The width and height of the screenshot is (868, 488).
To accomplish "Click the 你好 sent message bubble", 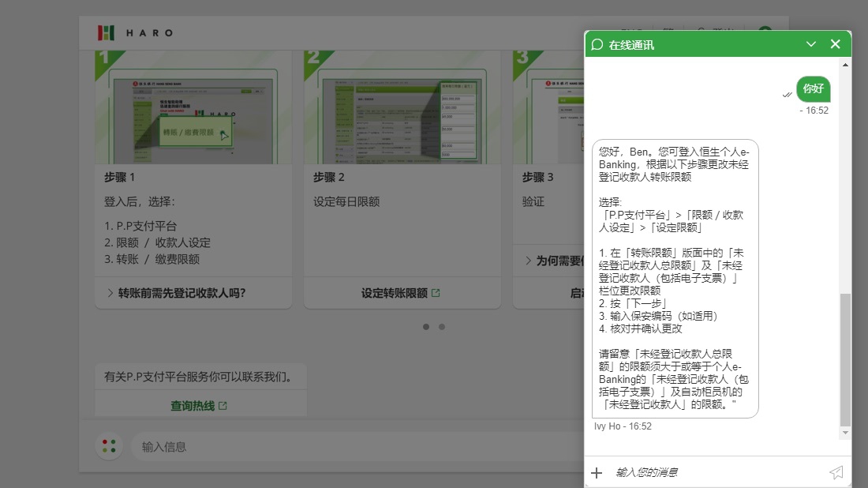I will (814, 88).
